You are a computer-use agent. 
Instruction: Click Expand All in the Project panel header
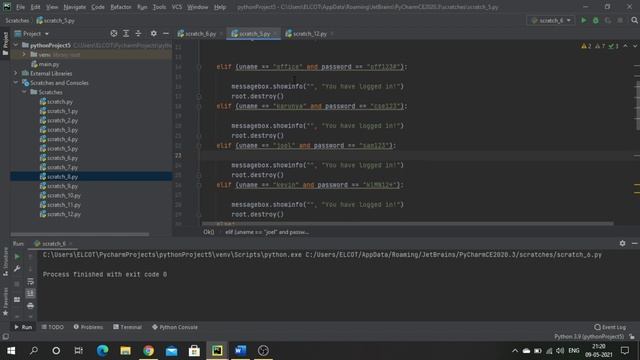pos(126,33)
